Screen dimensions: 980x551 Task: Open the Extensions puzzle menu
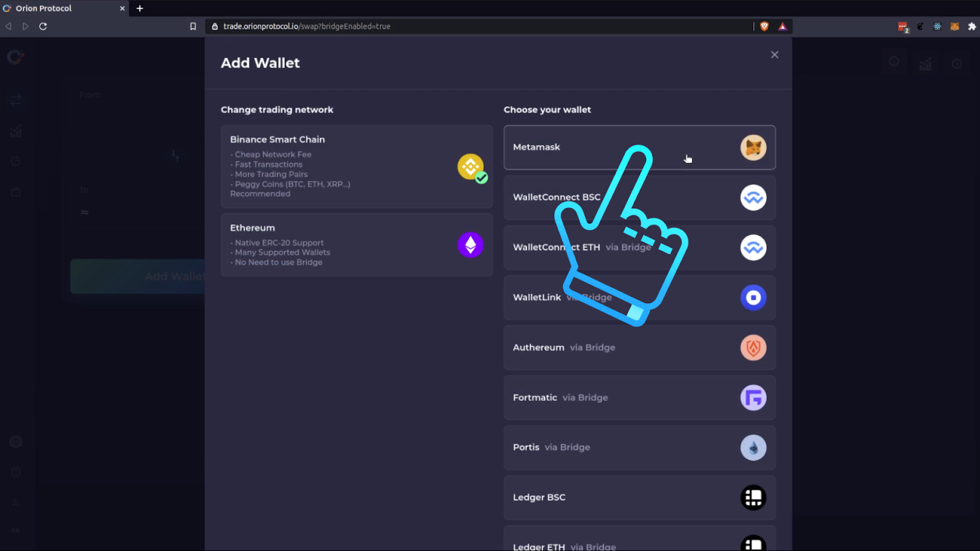tap(972, 26)
